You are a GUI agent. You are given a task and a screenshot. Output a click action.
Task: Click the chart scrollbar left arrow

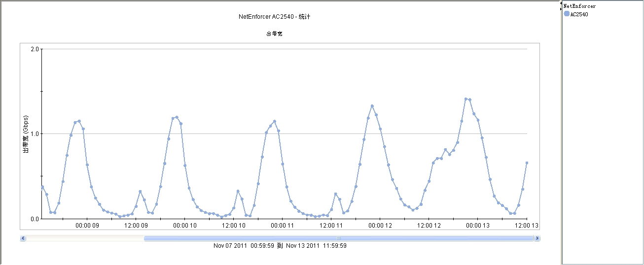coord(23,238)
